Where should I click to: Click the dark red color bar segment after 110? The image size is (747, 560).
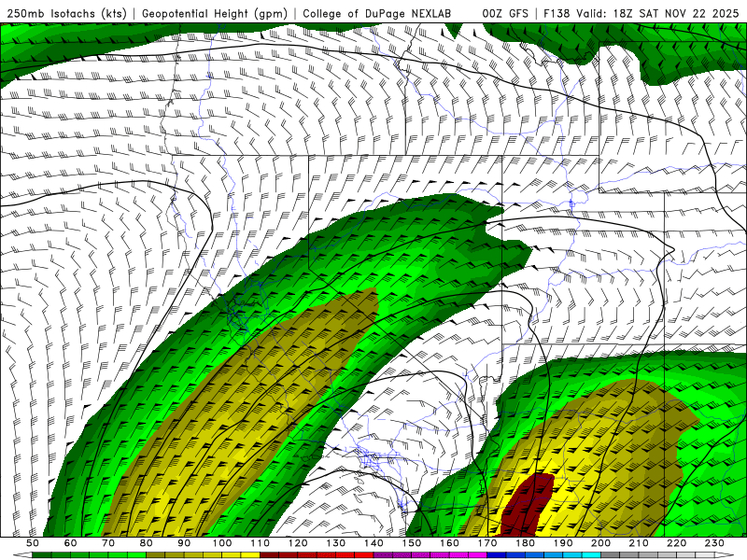pos(270,555)
